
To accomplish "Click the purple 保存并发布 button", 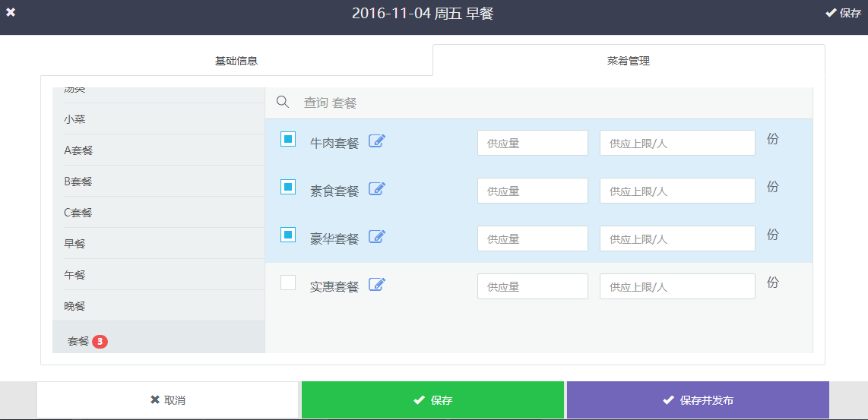I will (x=697, y=400).
